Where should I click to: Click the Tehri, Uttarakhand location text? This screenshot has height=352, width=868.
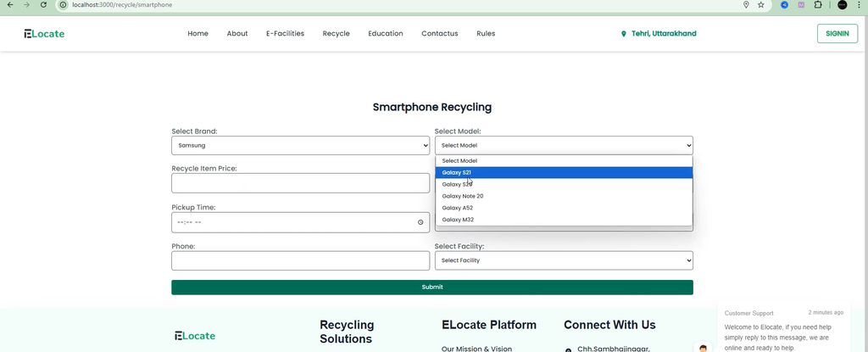[x=664, y=34]
